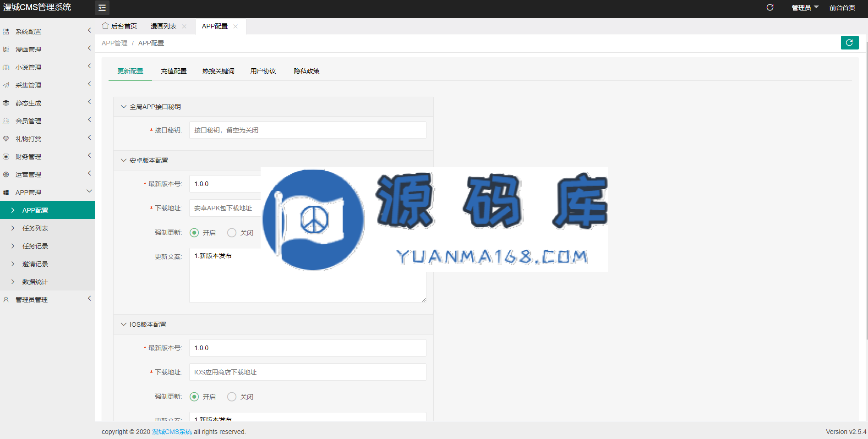
Task: Select IOS 强制更新 关闭 radio
Action: pyautogui.click(x=232, y=397)
